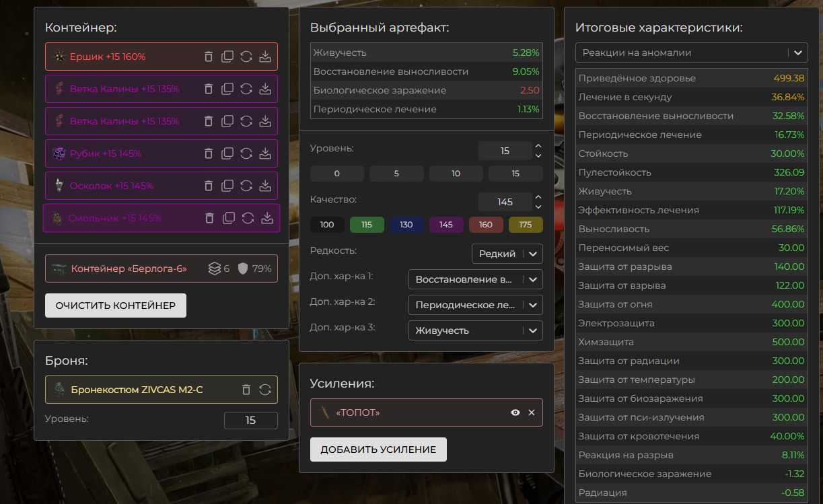Screen dimensions: 823x504
Task: Open the Реакции на аномалии dropdown
Action: [x=692, y=52]
